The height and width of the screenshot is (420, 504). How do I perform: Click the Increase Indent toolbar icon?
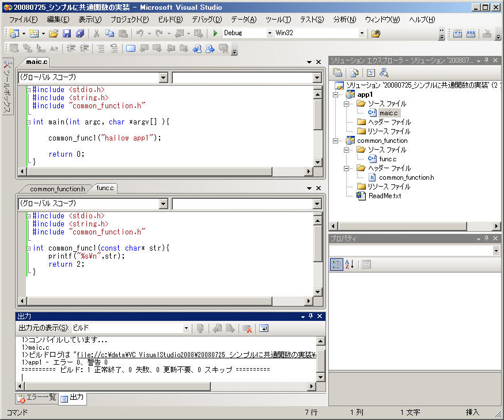click(84, 48)
